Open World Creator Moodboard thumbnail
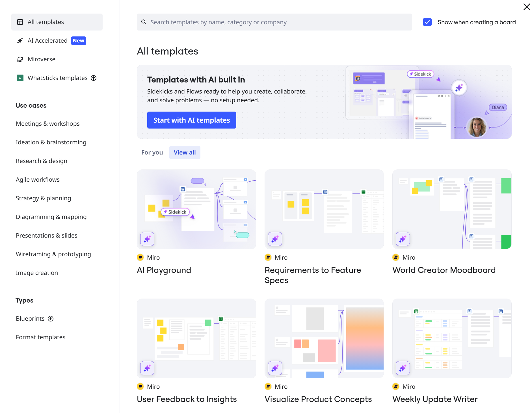The image size is (532, 413). (452, 209)
